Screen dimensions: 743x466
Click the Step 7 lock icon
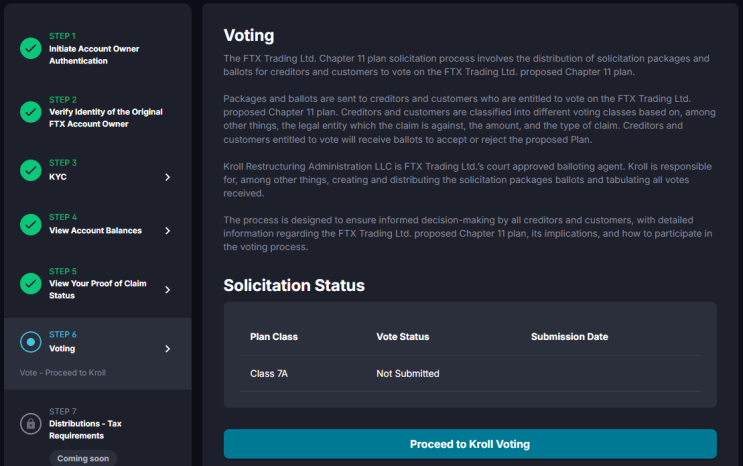coord(30,424)
